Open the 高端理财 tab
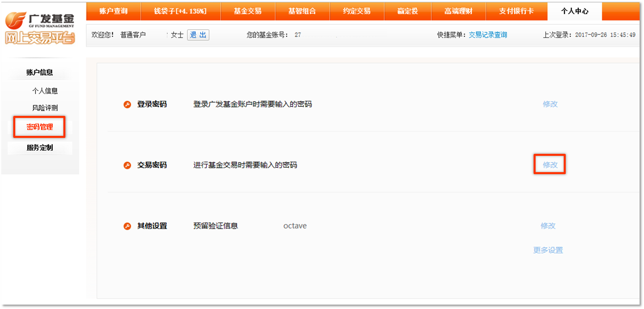The image size is (644, 309). pyautogui.click(x=458, y=11)
